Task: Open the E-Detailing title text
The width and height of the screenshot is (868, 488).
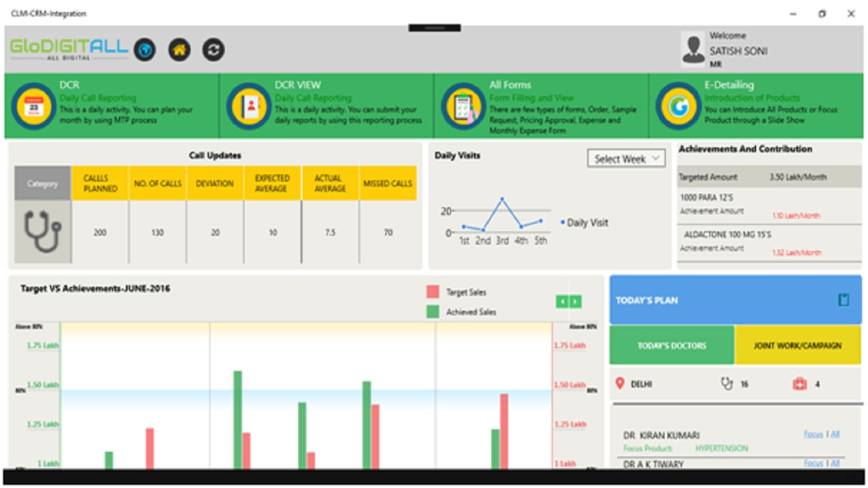Action: click(x=729, y=85)
